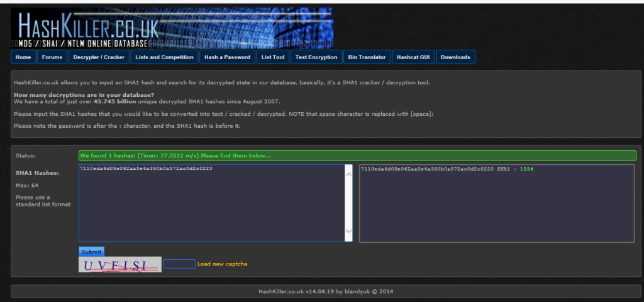Go to the Forums tab
Image resolution: width=644 pixels, height=302 pixels.
(52, 57)
